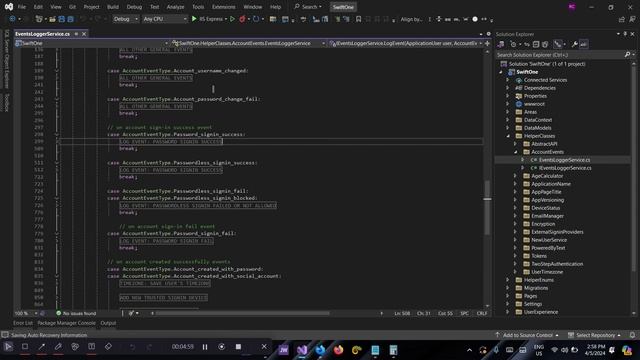Click the Search Solution Explorer input field
This screenshot has width=640, height=360.
click(x=560, y=54)
